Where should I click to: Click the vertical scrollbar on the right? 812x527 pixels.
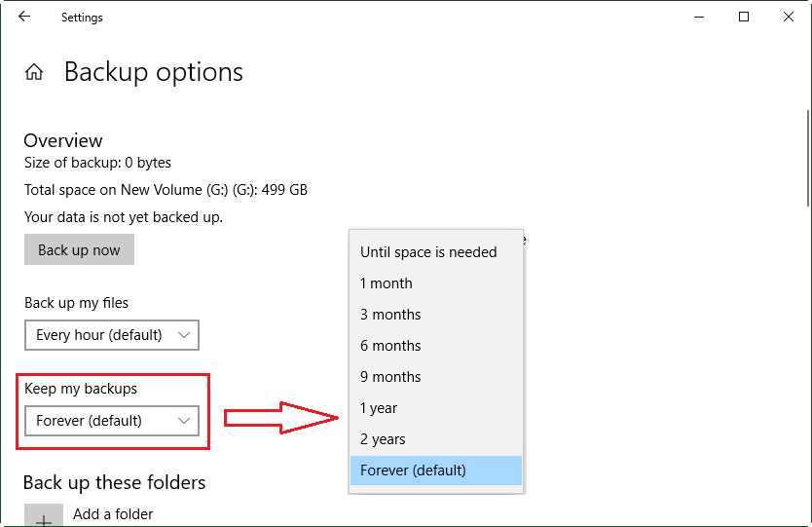pos(807,156)
